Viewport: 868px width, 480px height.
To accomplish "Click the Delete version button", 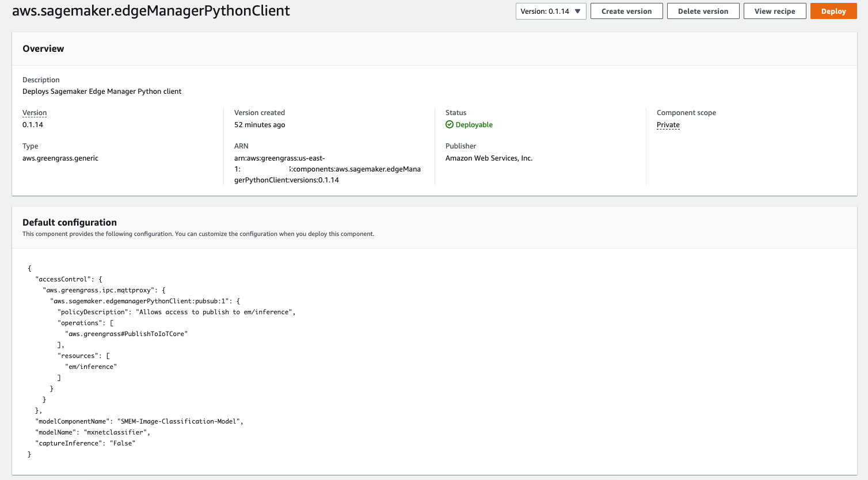I will pos(703,12).
